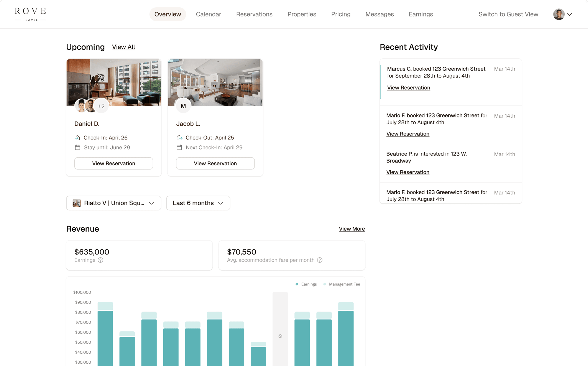
Task: Open the Properties tab
Action: click(302, 14)
